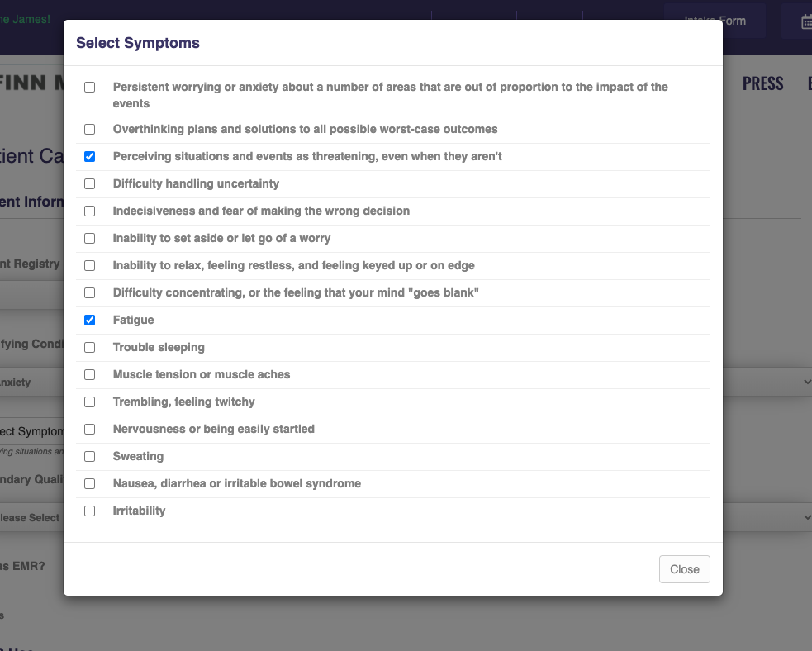The image size is (812, 651).
Task: Check the Sweating symptom box
Action: click(90, 456)
